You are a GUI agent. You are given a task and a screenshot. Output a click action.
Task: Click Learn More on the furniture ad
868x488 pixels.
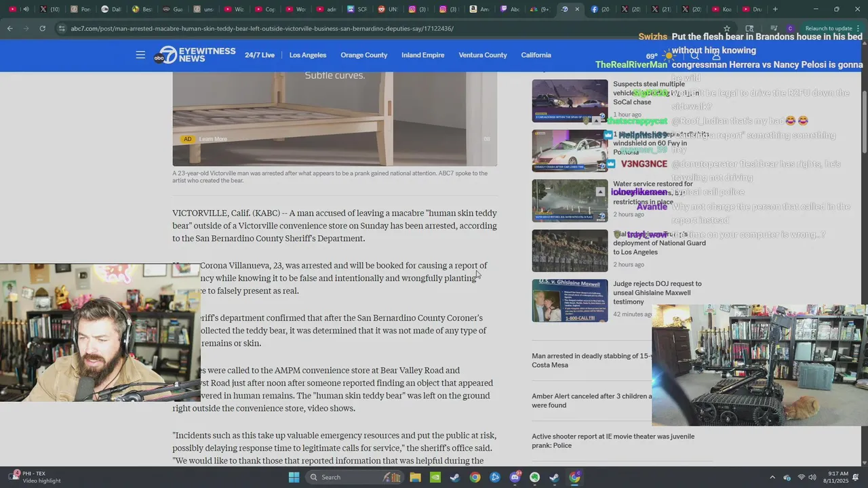click(213, 139)
